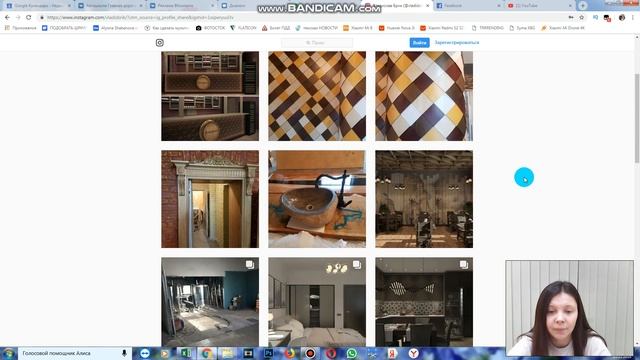Open Excel from the taskbar
Screen dimensions: 640x360
tap(186, 353)
